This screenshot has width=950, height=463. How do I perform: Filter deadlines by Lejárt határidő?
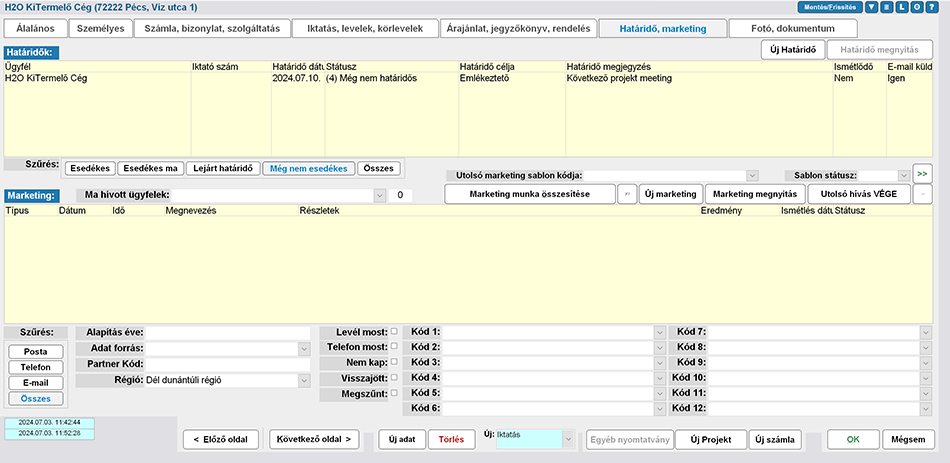pyautogui.click(x=222, y=168)
